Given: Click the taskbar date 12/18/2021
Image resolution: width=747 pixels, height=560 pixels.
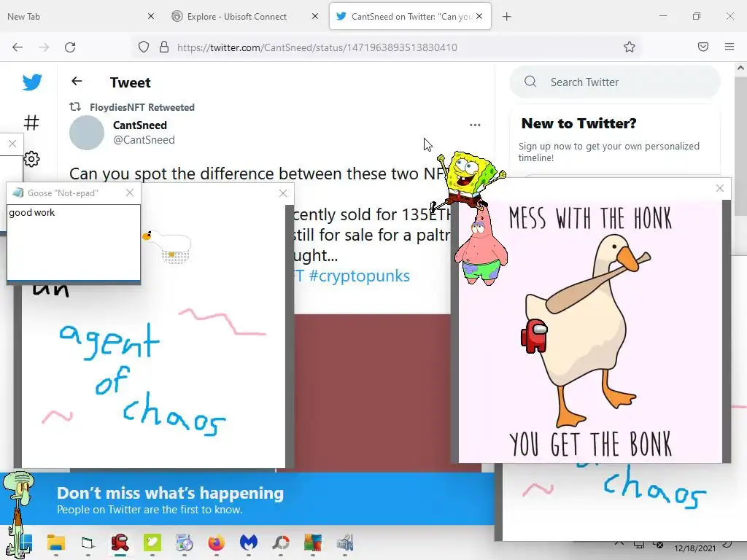Looking at the screenshot, I should (694, 548).
